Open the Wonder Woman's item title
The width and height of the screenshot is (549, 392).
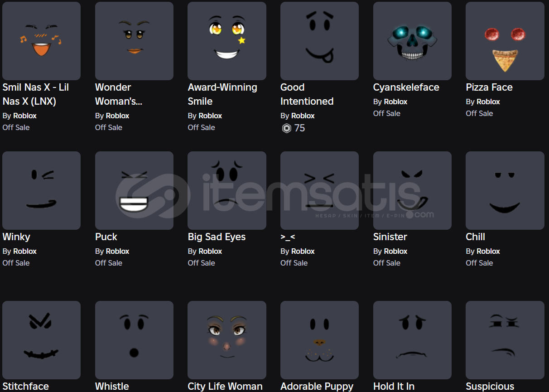(119, 94)
